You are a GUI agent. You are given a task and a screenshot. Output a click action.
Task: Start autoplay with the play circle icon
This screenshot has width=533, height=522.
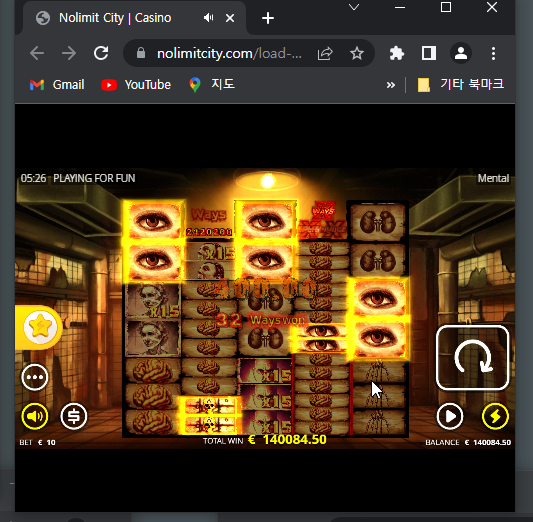(450, 416)
